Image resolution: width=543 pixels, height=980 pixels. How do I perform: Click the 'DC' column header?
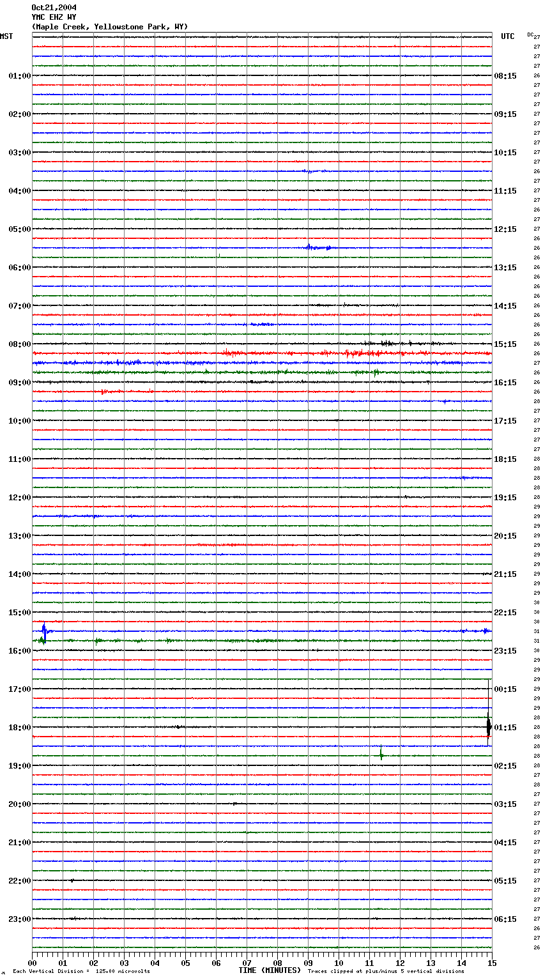point(530,34)
